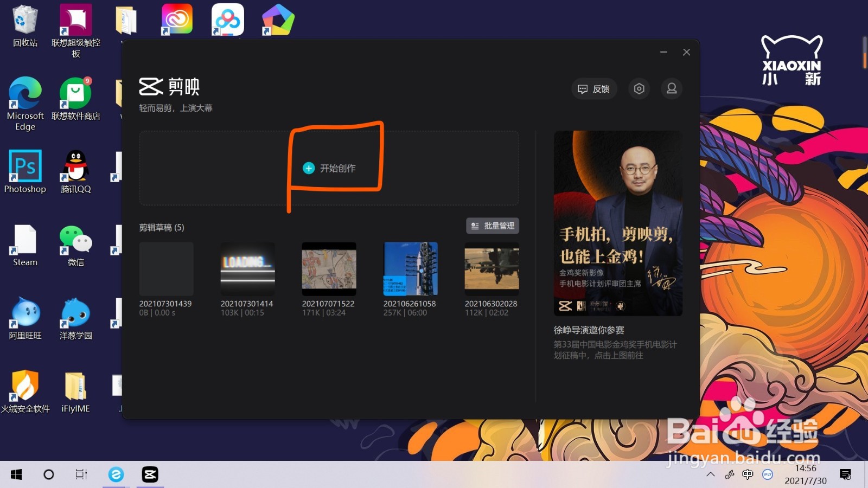The image size is (868, 488).
Task: Click the 徐峥导演邀你参赛 title text
Action: (589, 330)
